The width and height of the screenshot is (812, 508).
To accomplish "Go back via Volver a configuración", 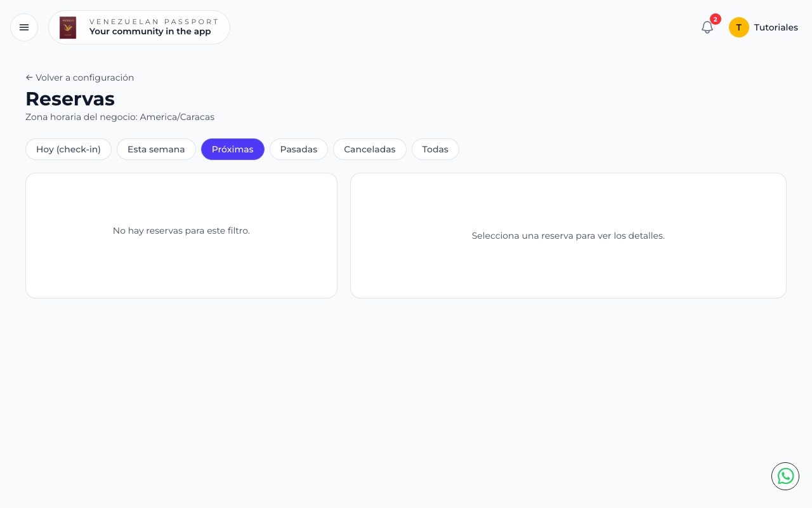I will pyautogui.click(x=80, y=77).
